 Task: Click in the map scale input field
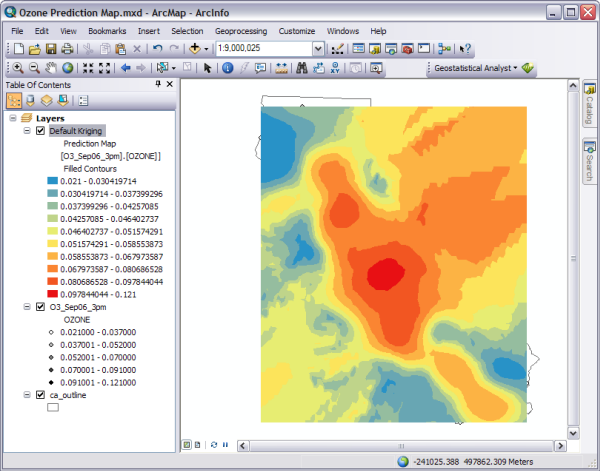click(x=264, y=49)
